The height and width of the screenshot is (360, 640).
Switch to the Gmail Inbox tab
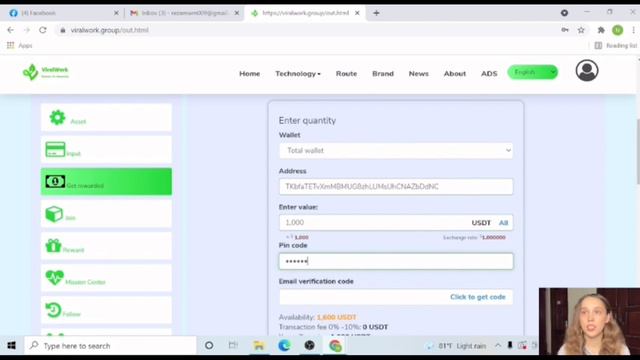coord(183,13)
